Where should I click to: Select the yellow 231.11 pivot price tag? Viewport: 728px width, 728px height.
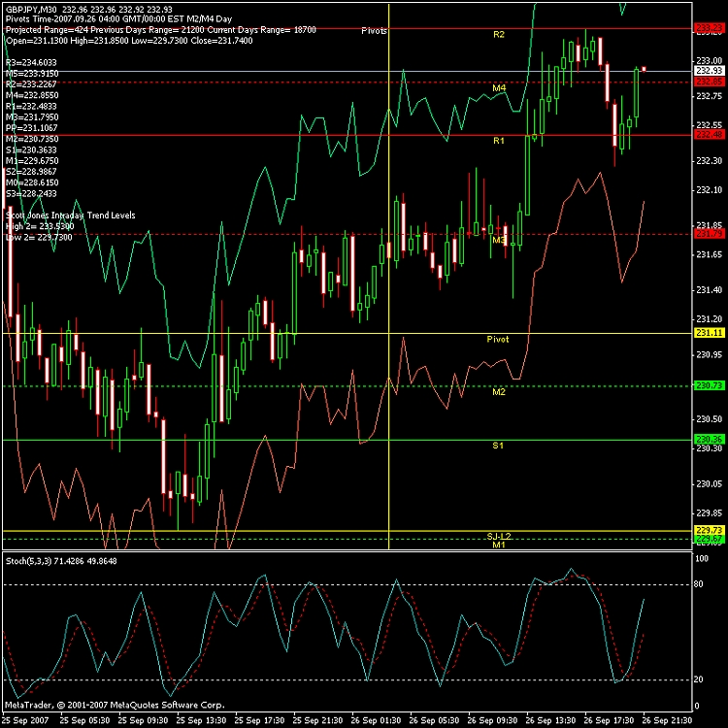(708, 333)
